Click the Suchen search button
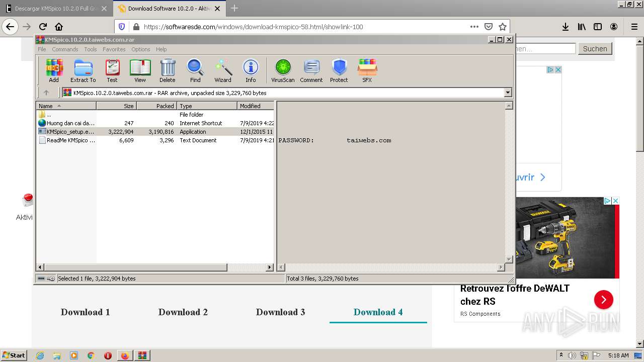The height and width of the screenshot is (362, 644). tap(595, 49)
